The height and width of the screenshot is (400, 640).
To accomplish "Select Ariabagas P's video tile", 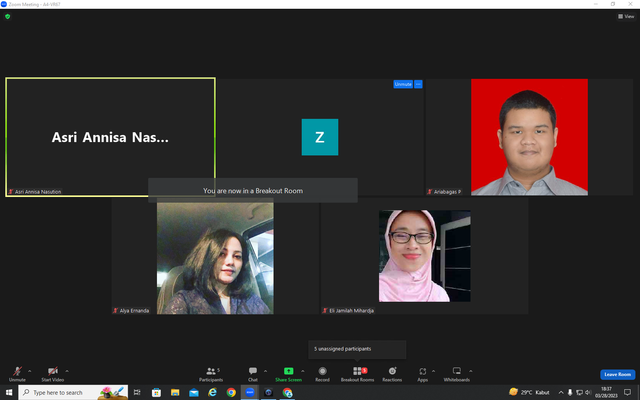I will [x=529, y=137].
